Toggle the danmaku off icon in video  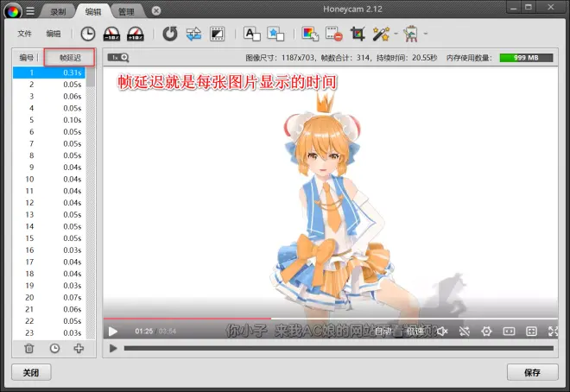(x=465, y=332)
